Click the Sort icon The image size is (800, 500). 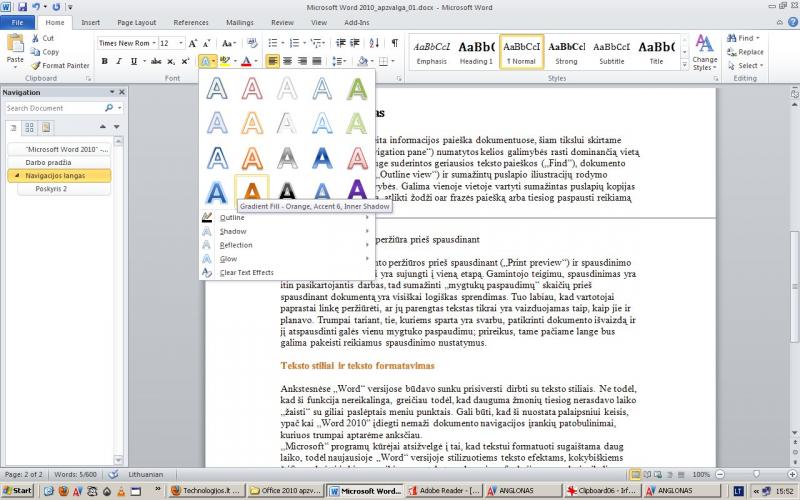374,43
